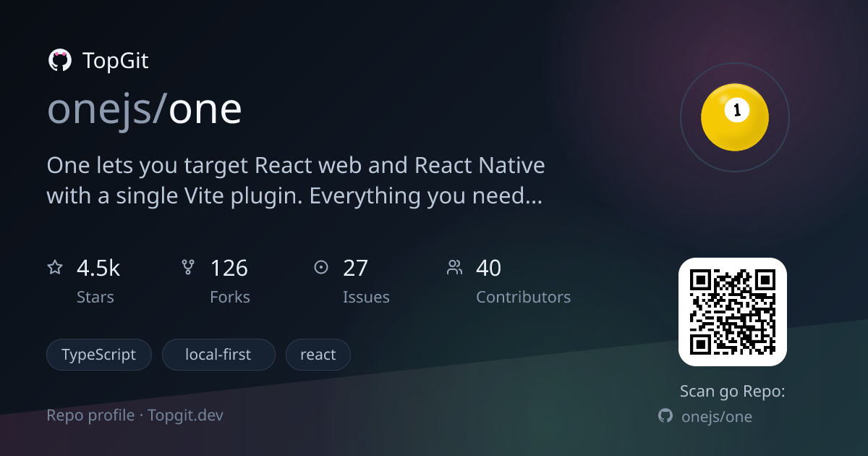Select the react tag
868x456 pixels.
318,355
